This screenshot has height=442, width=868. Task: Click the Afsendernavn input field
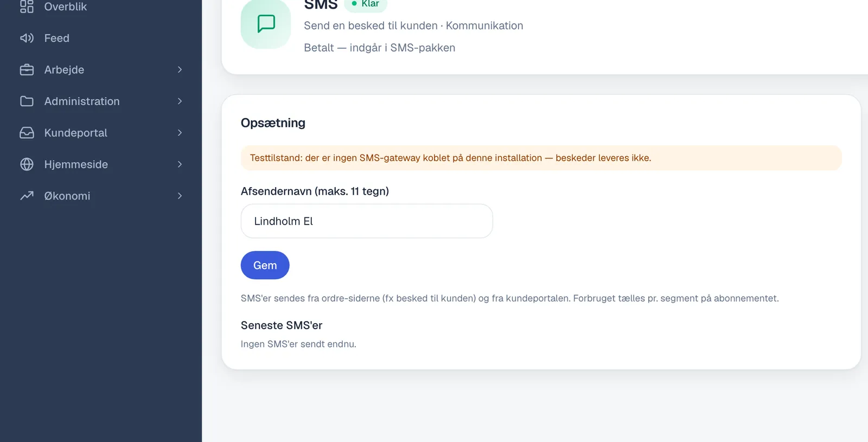367,221
